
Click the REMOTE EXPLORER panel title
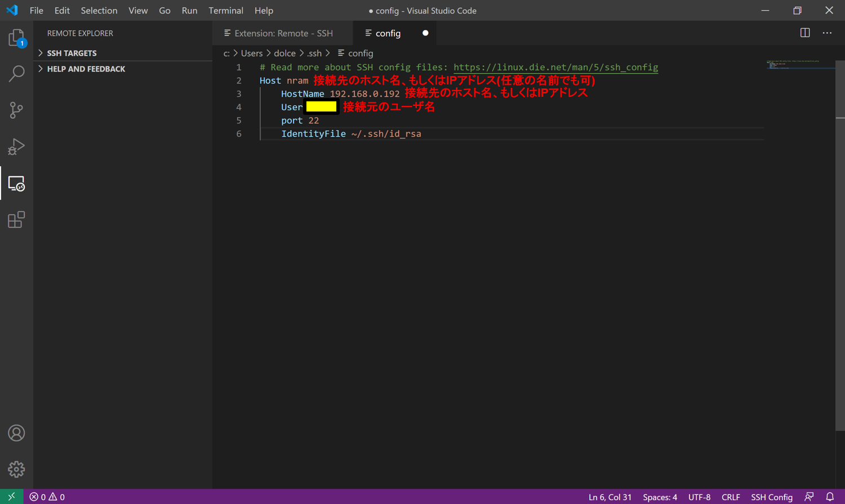point(80,33)
